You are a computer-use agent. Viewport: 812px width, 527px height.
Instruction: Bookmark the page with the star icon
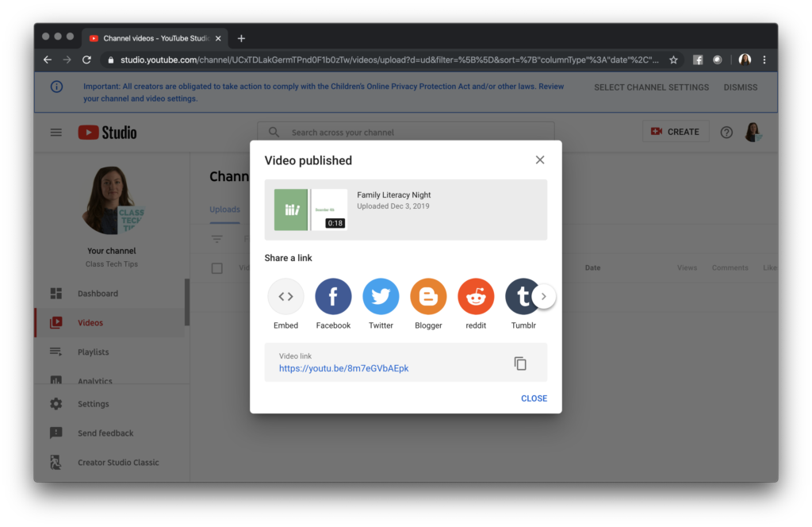(x=673, y=60)
